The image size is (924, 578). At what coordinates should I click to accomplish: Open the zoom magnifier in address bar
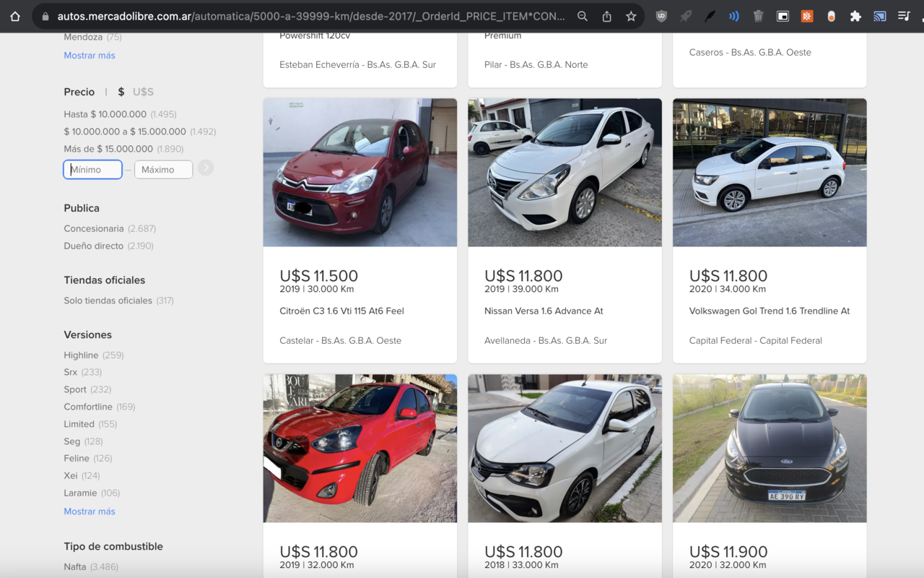tap(583, 16)
